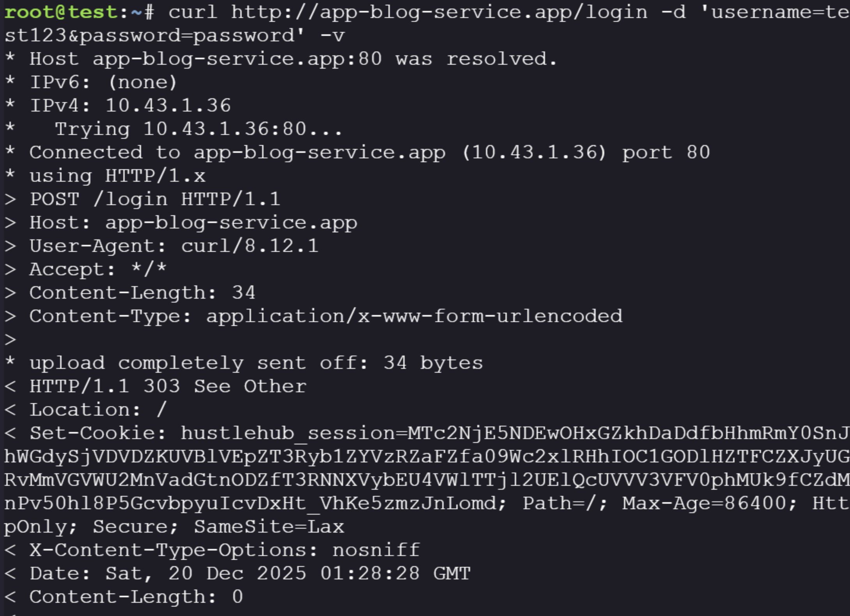Click the request 'Content-Length: 34' header

point(142,293)
